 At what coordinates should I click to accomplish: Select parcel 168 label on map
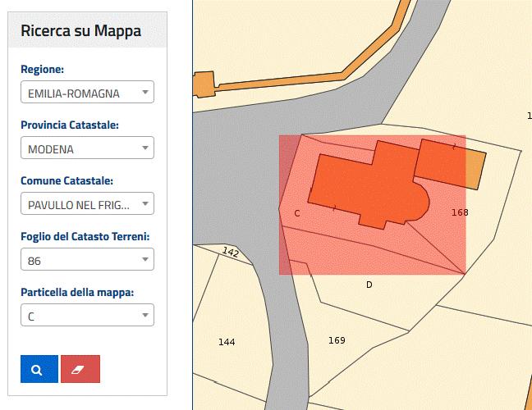[x=460, y=212]
